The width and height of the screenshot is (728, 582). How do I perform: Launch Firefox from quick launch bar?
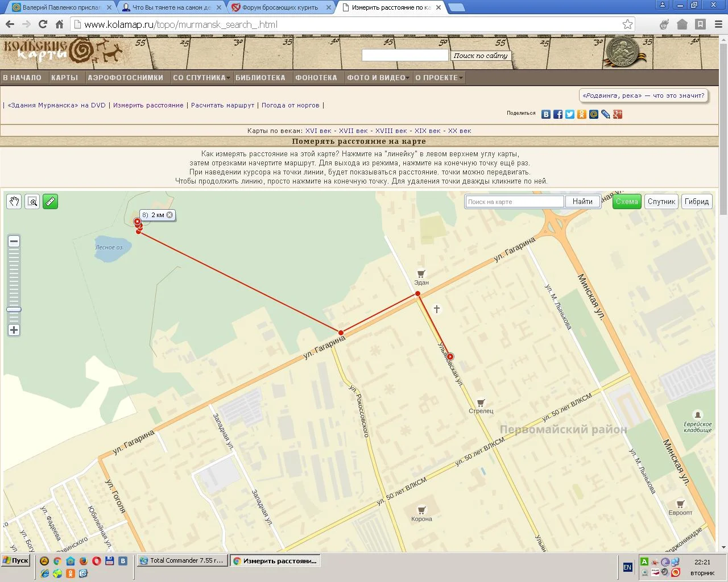(x=84, y=561)
